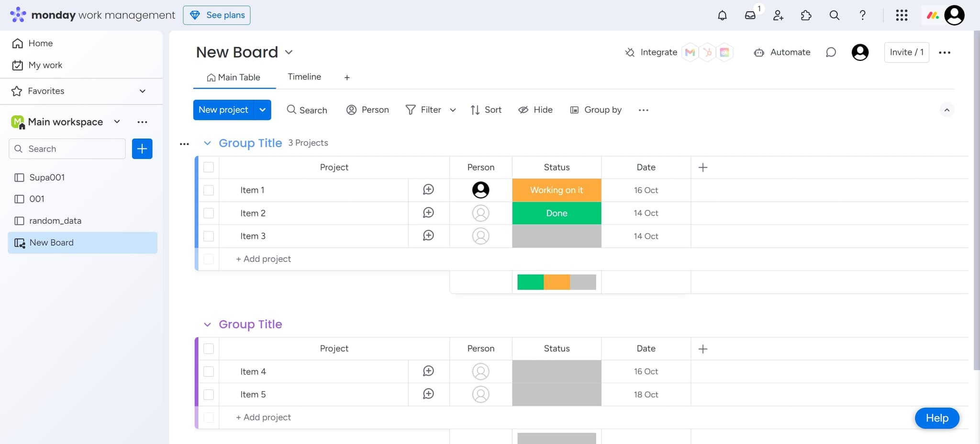
Task: Tick the checkbox for Item 4
Action: tap(209, 372)
